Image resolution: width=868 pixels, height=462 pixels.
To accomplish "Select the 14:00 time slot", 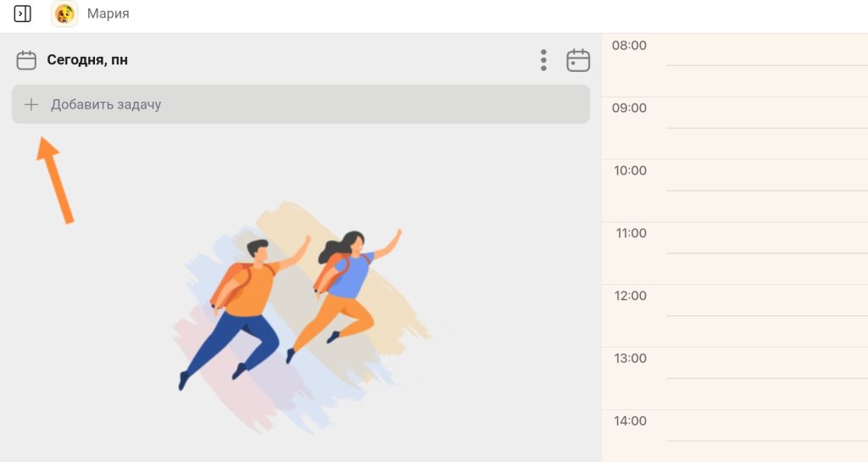I will 766,436.
